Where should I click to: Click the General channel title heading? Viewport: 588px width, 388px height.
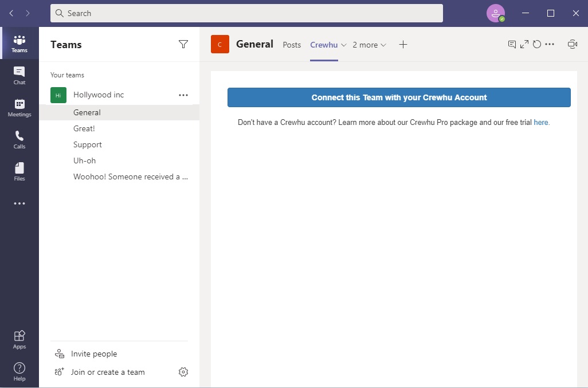point(254,44)
